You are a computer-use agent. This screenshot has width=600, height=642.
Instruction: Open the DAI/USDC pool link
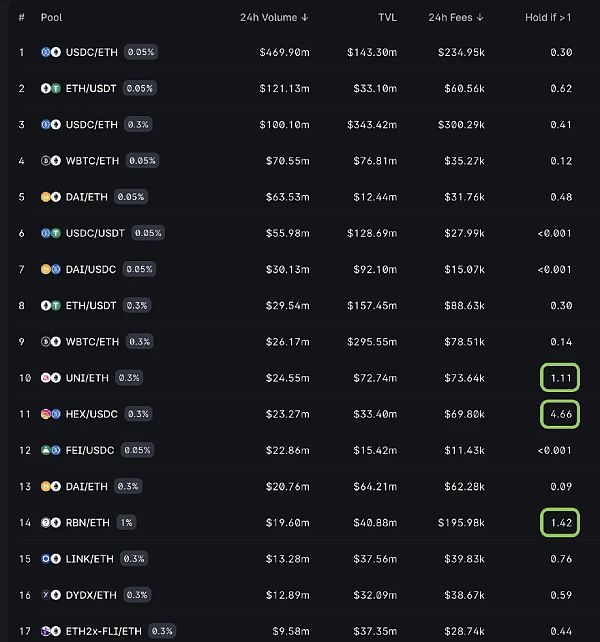tap(91, 269)
